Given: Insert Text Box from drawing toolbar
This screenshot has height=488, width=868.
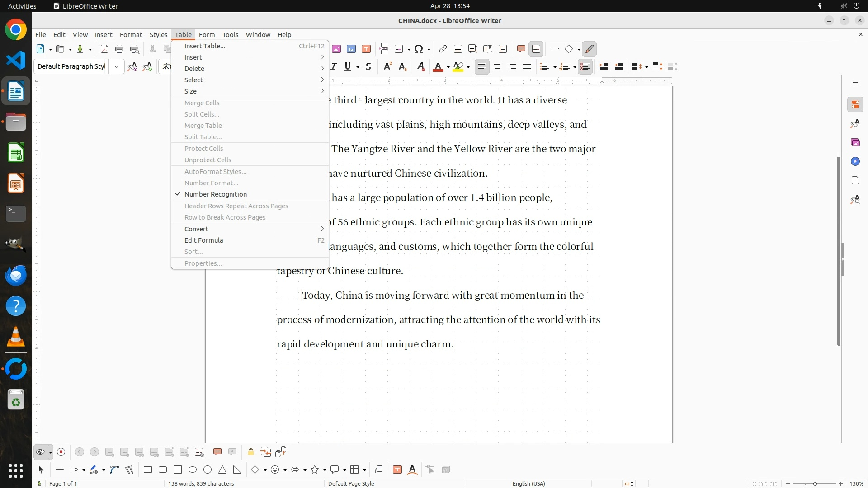Looking at the screenshot, I should pyautogui.click(x=397, y=470).
